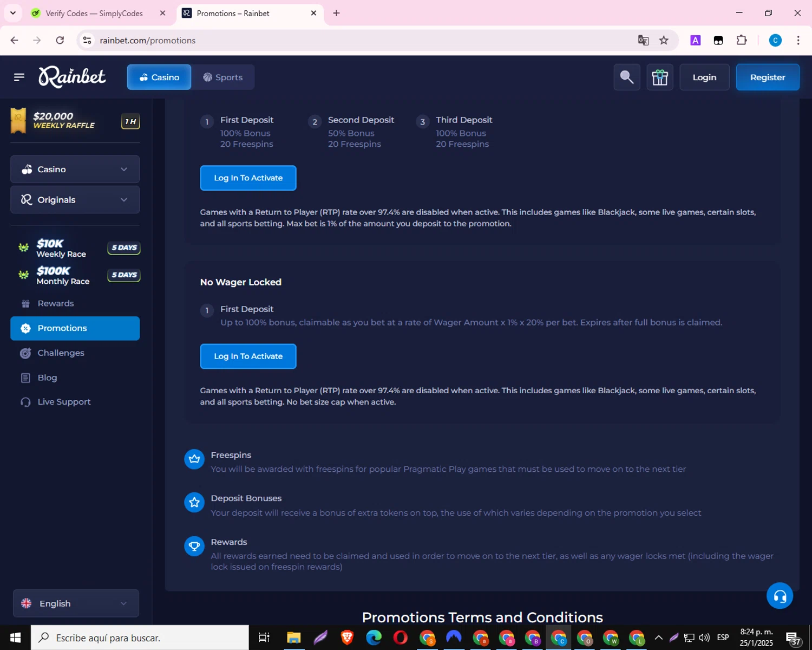
Task: Open the search magnifier button
Action: (x=627, y=77)
